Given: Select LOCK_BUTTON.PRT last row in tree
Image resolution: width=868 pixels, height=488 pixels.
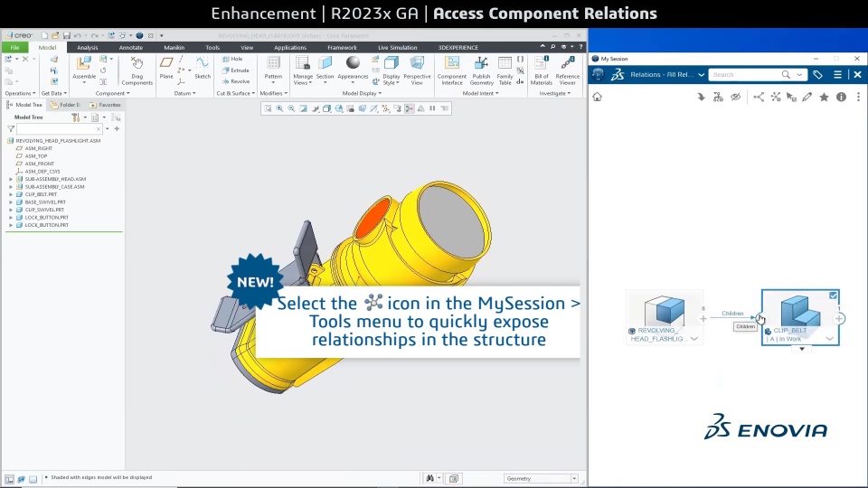Looking at the screenshot, I should [46, 225].
